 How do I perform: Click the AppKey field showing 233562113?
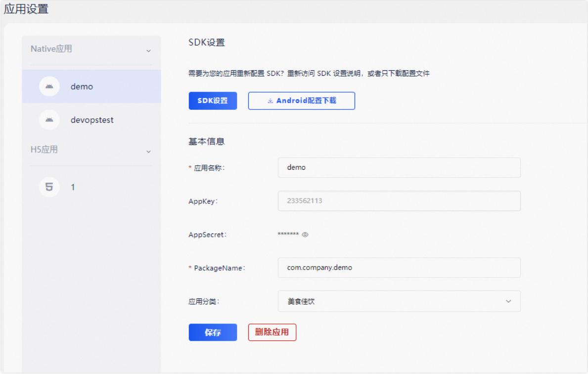pyautogui.click(x=399, y=201)
